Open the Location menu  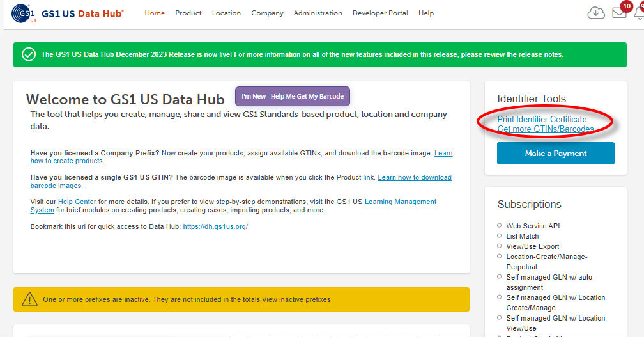coord(226,13)
